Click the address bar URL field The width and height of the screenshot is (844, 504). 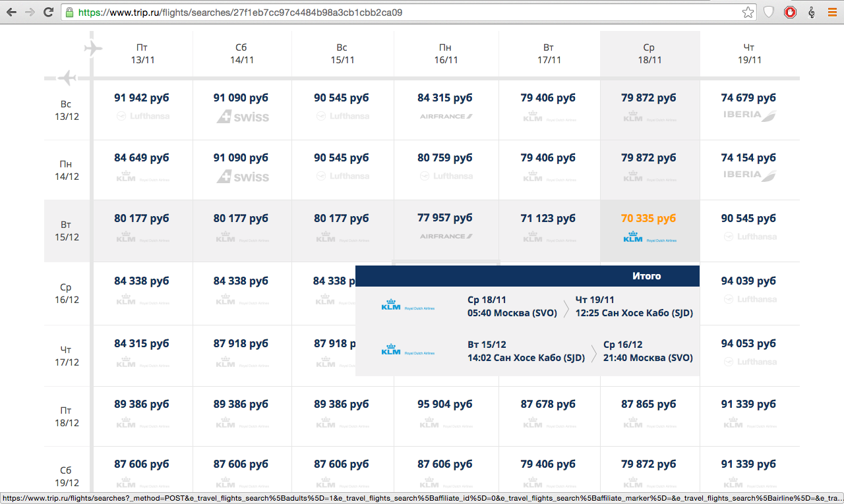[x=409, y=12]
